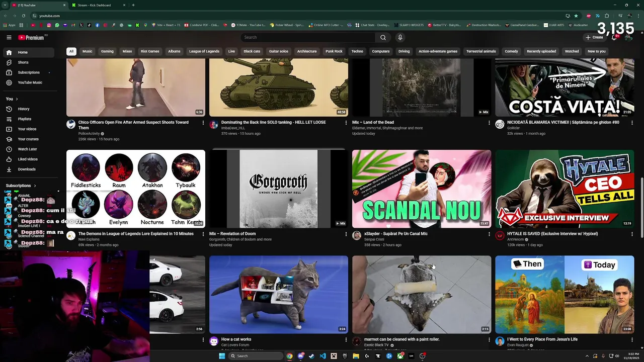Open the Senpai Cristi channel link

(x=374, y=240)
